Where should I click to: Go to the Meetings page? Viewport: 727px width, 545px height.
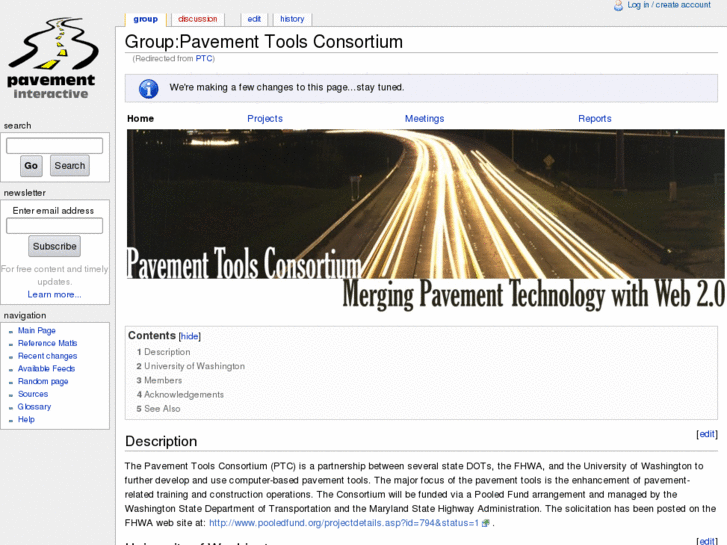[x=424, y=119]
